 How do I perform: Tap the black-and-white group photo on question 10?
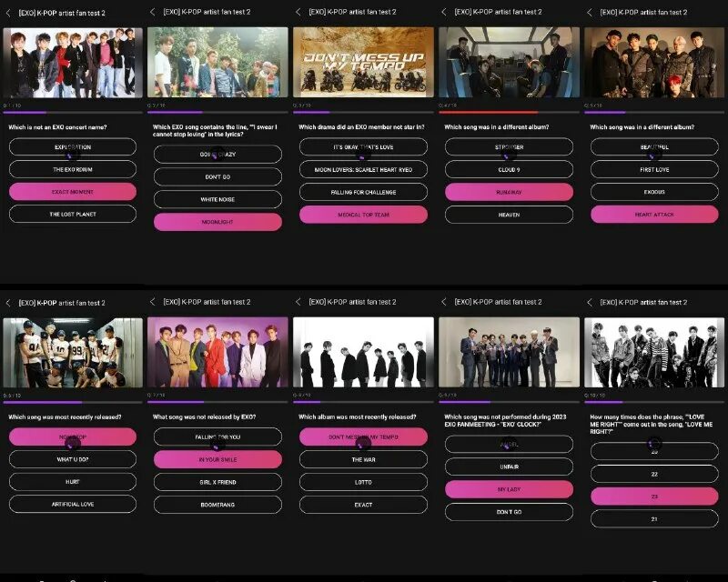pyautogui.click(x=654, y=352)
